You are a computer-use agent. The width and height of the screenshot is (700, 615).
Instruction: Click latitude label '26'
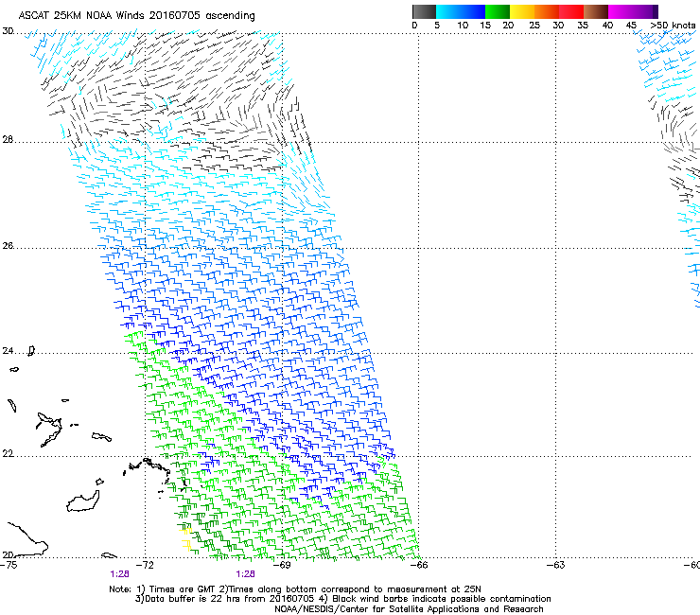pyautogui.click(x=8, y=246)
